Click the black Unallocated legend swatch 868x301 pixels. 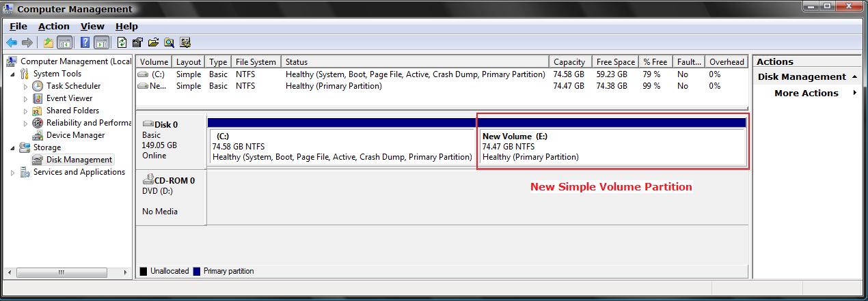click(x=143, y=271)
